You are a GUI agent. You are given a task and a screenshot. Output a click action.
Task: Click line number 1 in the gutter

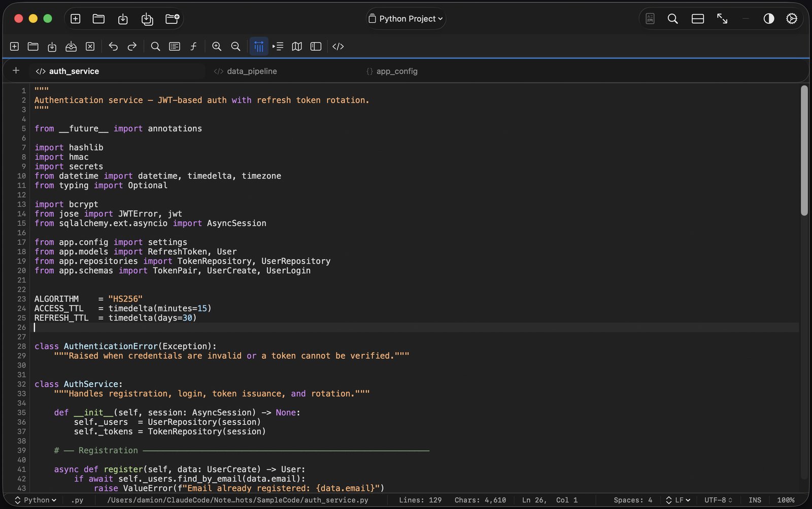pos(23,91)
